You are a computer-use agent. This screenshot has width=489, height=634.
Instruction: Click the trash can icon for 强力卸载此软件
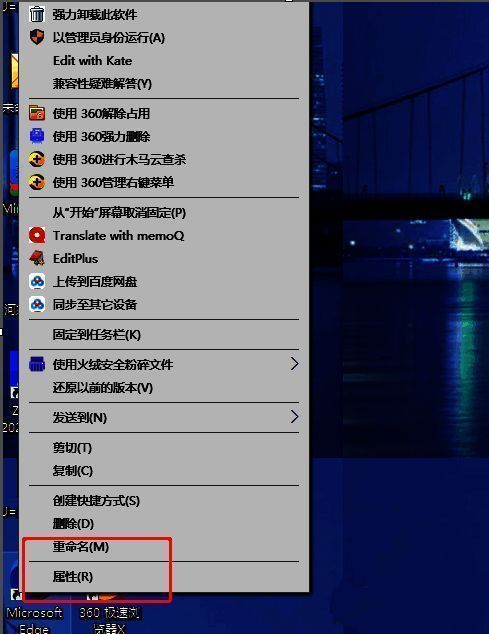(37, 14)
